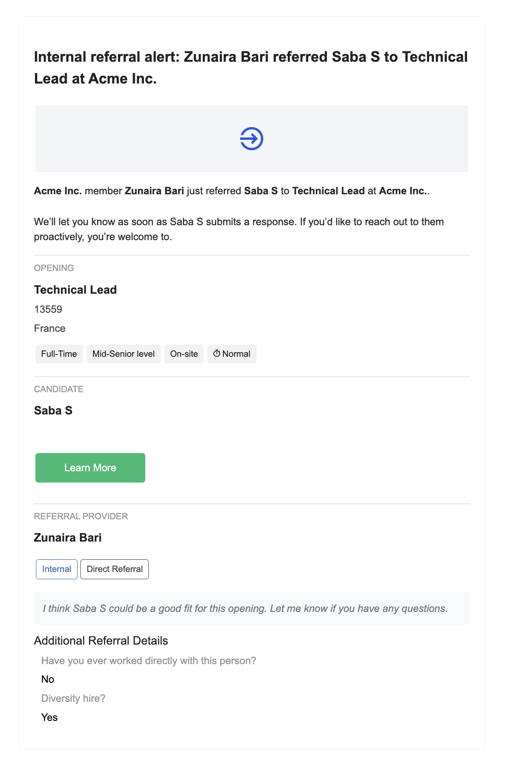The height and width of the screenshot is (759, 532).
Task: Click the Normal priority tag
Action: tap(232, 354)
